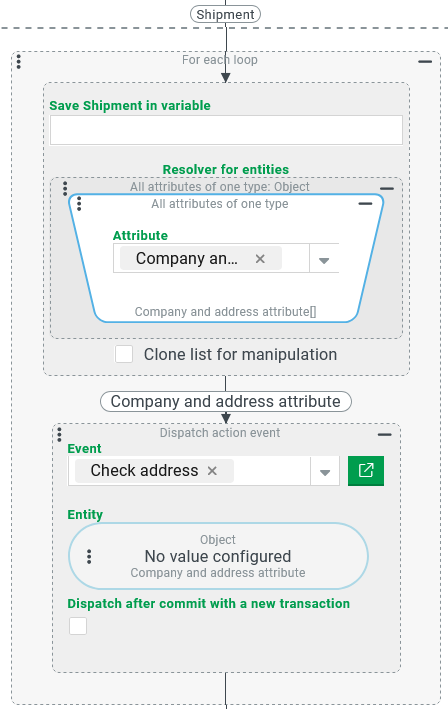This screenshot has height=709, width=448.
Task: Collapse the For each loop block
Action: (x=425, y=61)
